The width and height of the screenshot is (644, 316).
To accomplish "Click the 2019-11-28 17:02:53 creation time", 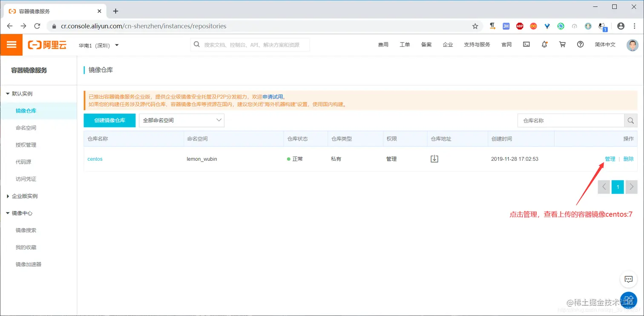I will [515, 159].
